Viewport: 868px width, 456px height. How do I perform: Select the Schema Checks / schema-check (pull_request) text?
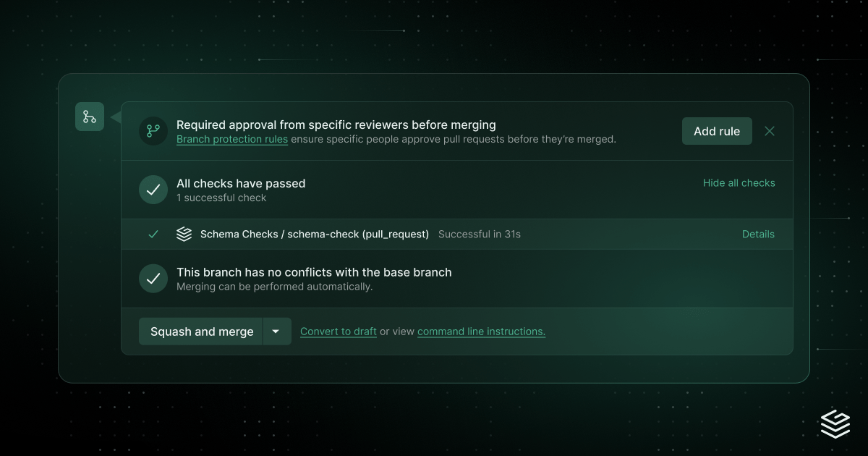(315, 235)
